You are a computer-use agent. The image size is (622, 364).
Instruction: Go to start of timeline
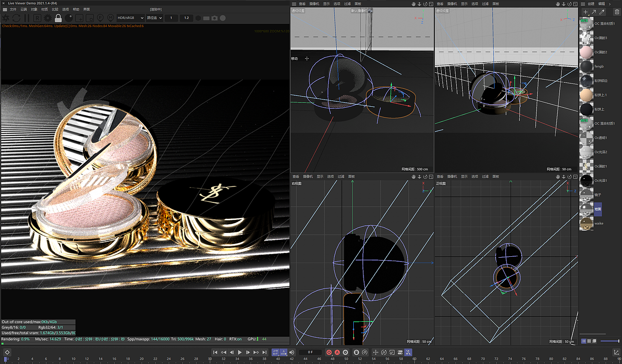coord(216,352)
